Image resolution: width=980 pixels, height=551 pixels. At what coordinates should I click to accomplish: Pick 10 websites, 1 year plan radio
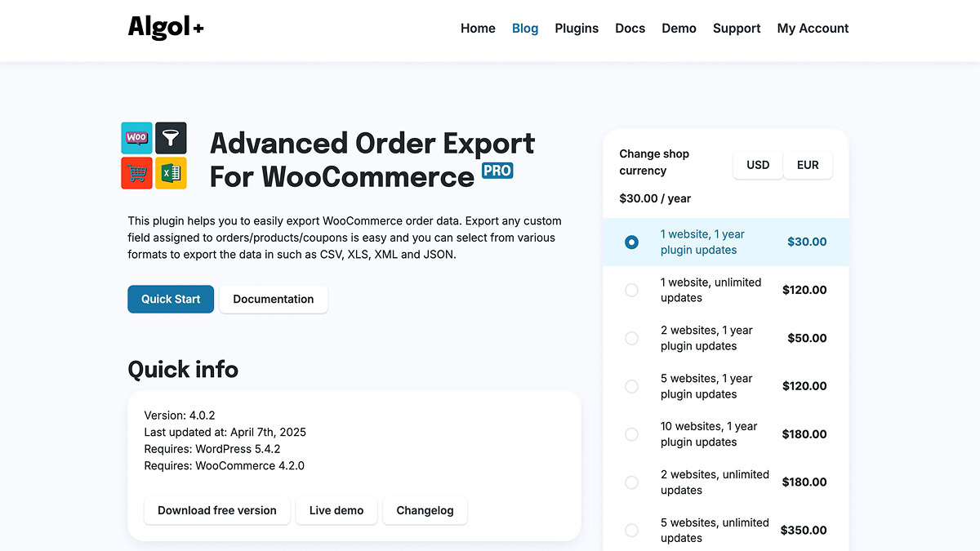coord(631,434)
